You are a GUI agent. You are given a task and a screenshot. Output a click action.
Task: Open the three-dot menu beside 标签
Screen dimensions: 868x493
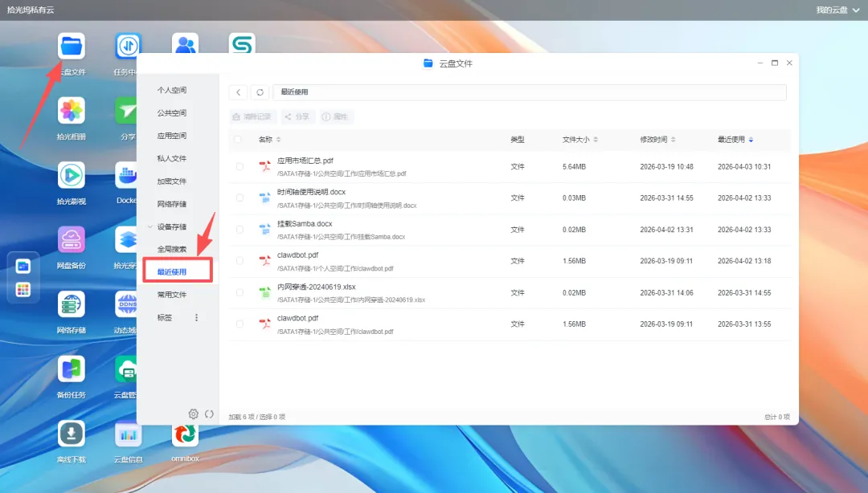pos(196,318)
